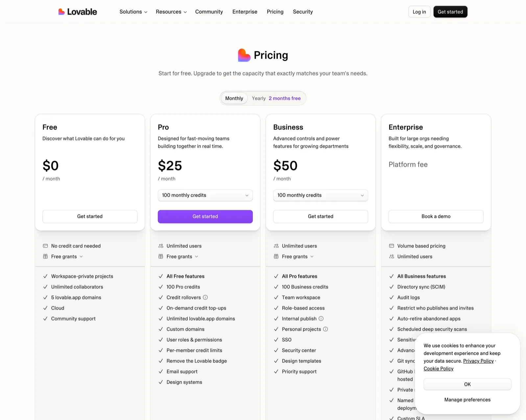The width and height of the screenshot is (526, 420).
Task: Click the Lovable logo in the header
Action: pyautogui.click(x=78, y=12)
